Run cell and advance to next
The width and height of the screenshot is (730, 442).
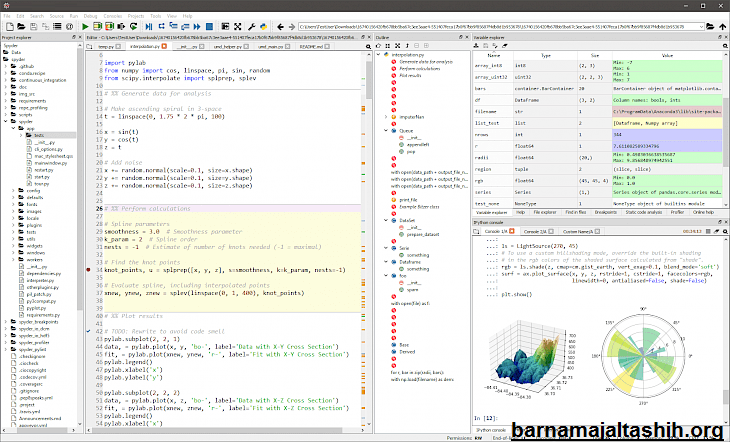click(x=109, y=27)
